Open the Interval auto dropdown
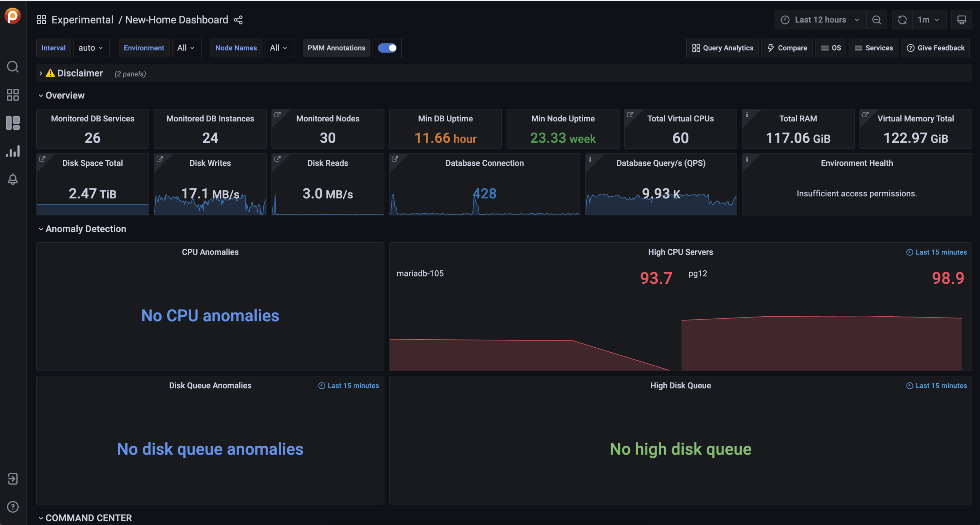This screenshot has width=980, height=525. point(91,48)
